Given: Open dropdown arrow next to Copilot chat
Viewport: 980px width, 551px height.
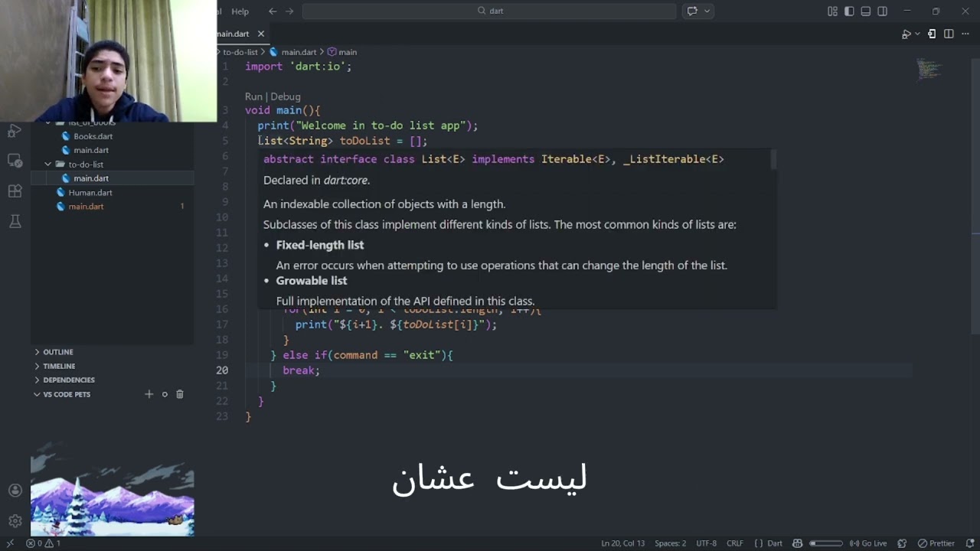Looking at the screenshot, I should [x=707, y=11].
